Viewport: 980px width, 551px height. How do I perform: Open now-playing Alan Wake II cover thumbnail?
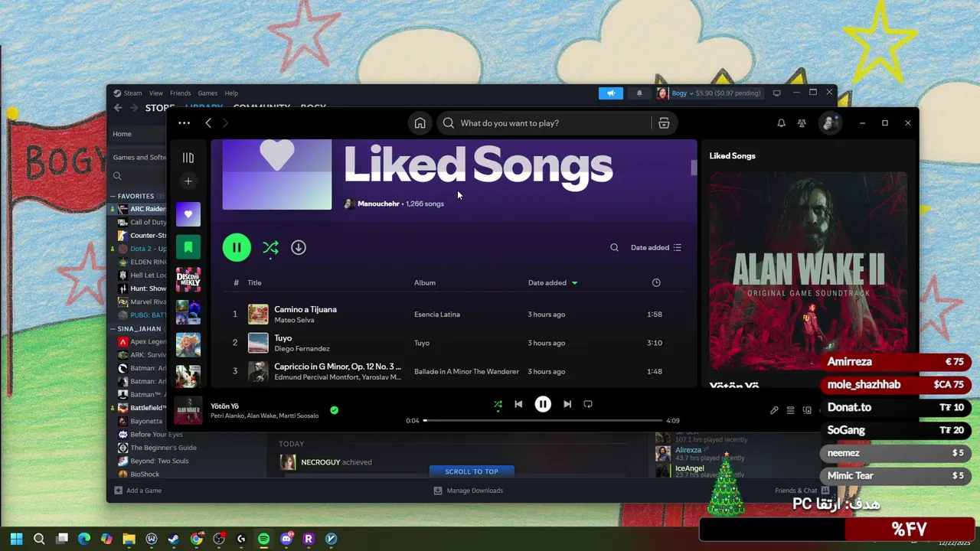188,410
